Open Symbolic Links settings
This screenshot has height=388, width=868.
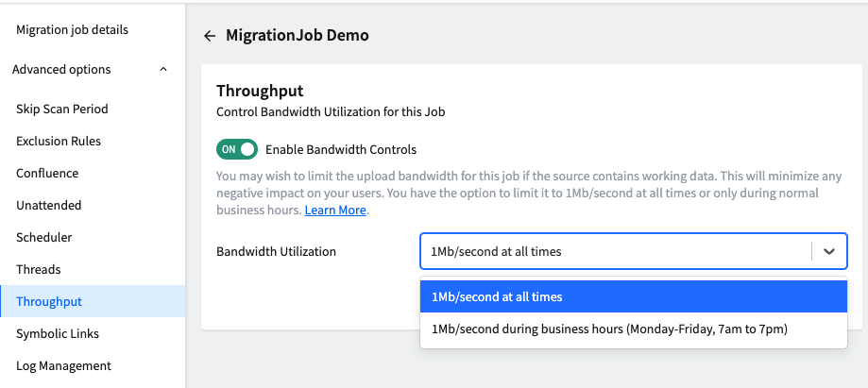58,334
